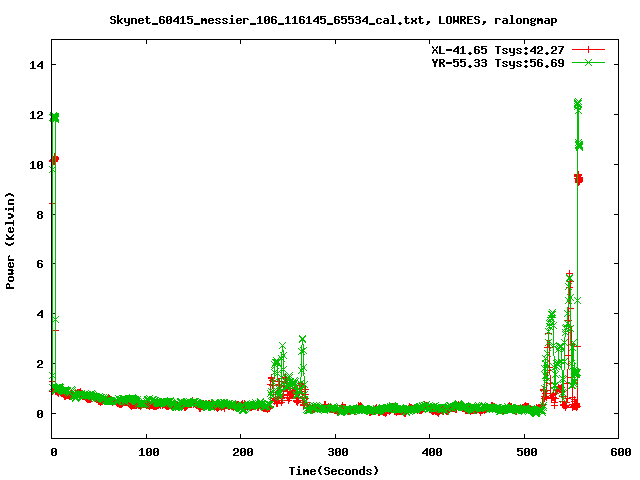Click the green spike near 3 Kelvin at 265 seconds
This screenshot has width=640, height=480.
302,340
